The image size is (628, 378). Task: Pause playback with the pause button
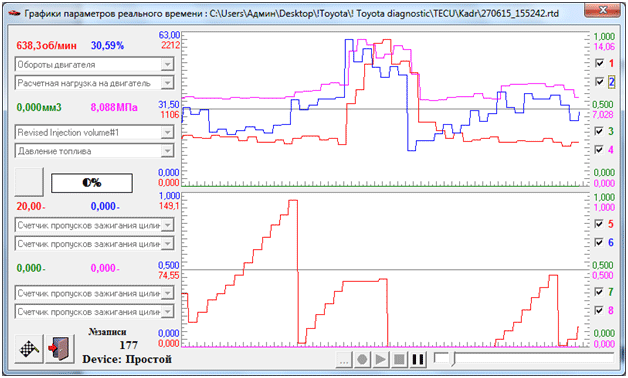(418, 359)
